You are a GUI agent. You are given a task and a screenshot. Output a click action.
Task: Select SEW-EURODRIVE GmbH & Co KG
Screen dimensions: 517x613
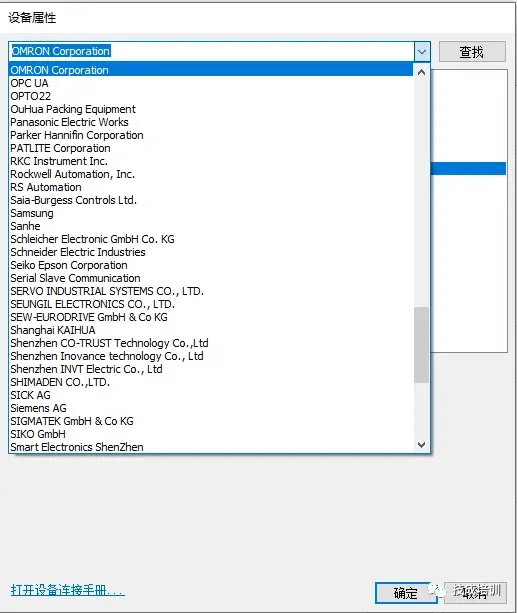click(211, 317)
